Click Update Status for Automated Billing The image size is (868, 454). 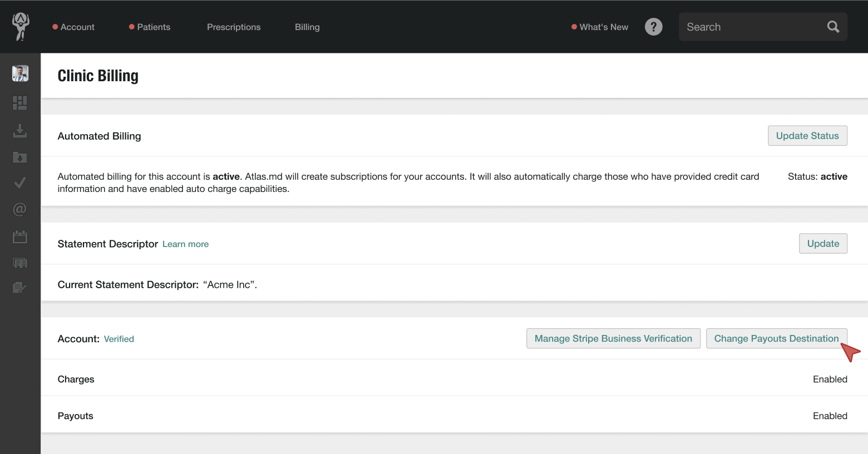click(807, 135)
